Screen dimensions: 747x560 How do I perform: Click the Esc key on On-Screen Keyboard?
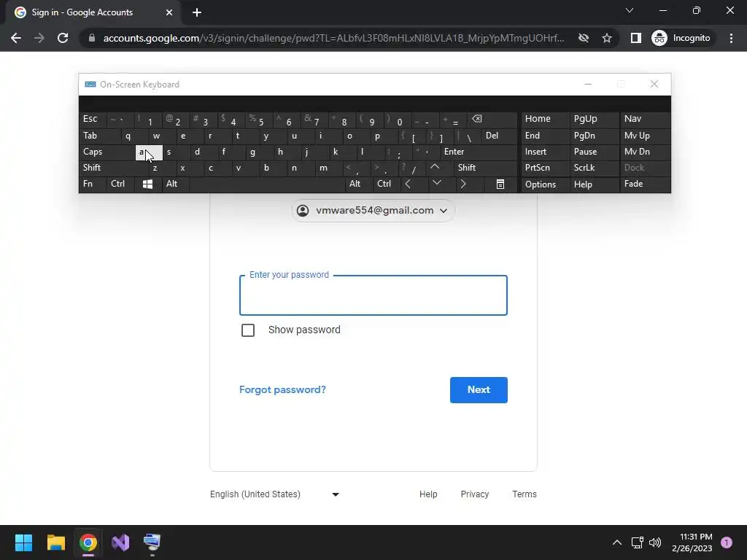tap(93, 119)
